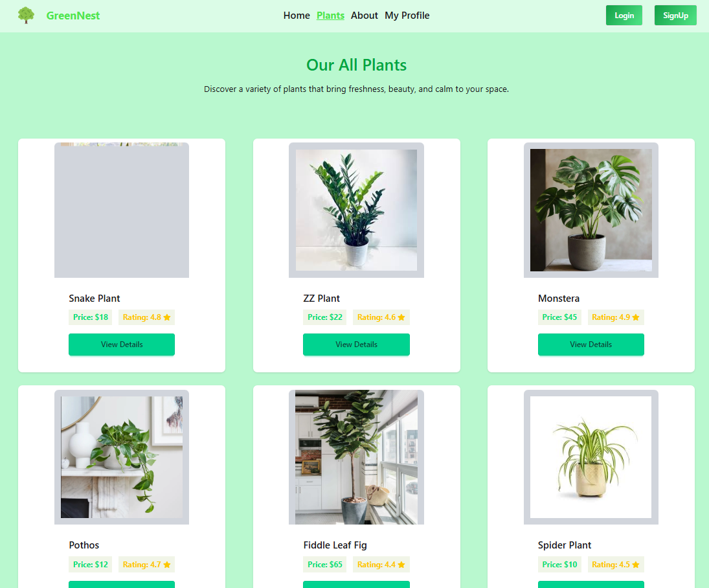The image size is (709, 588).
Task: Click the star icon on ZZ Plant rating
Action: pyautogui.click(x=401, y=317)
